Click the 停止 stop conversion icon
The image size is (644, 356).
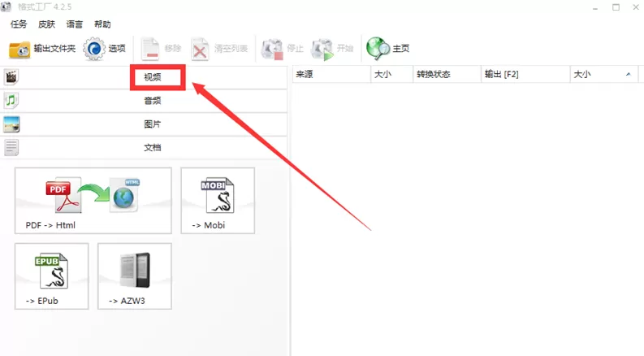(x=272, y=50)
